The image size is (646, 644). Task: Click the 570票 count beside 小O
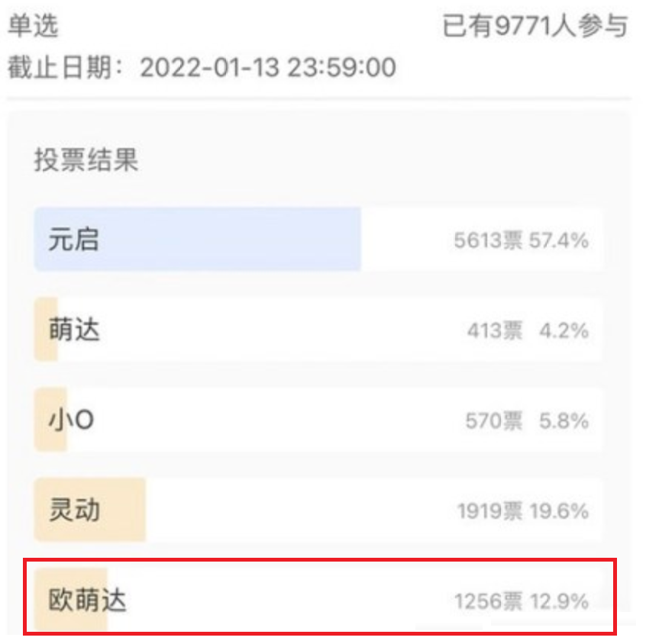pos(494,420)
